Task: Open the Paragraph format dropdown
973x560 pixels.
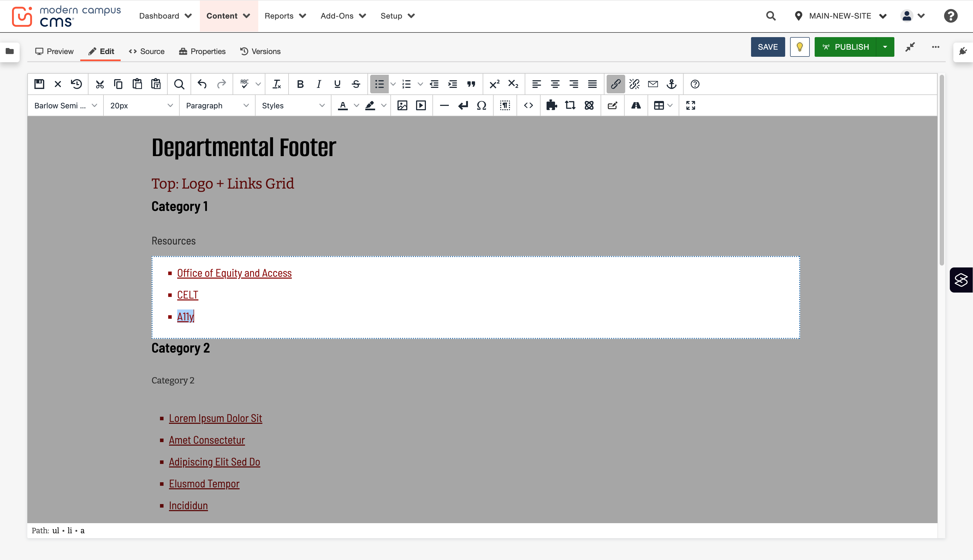Action: (x=217, y=105)
